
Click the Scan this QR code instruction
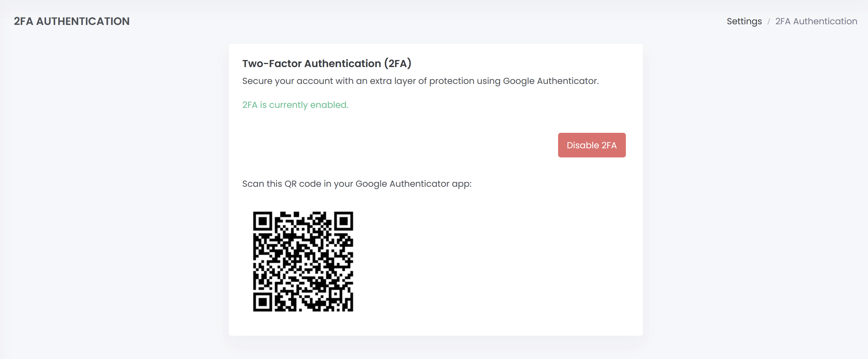[357, 184]
